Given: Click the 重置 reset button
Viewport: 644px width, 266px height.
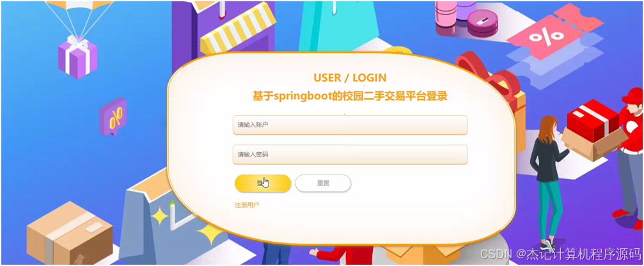Looking at the screenshot, I should [x=323, y=183].
